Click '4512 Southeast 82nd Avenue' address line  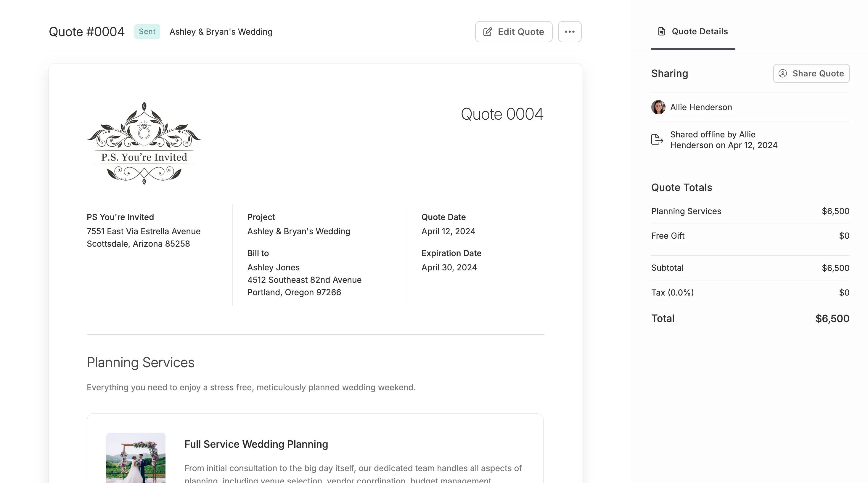pyautogui.click(x=304, y=280)
